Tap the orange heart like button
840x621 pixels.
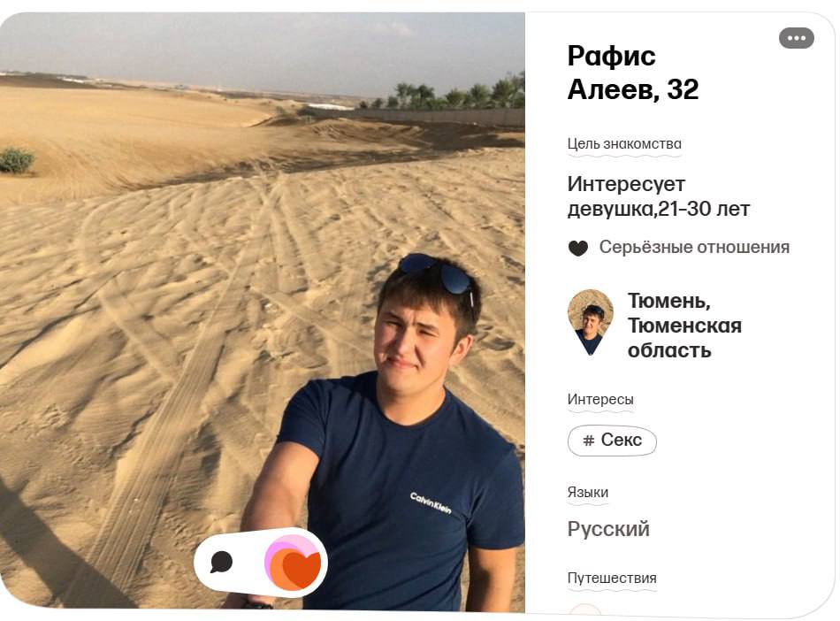[x=293, y=563]
